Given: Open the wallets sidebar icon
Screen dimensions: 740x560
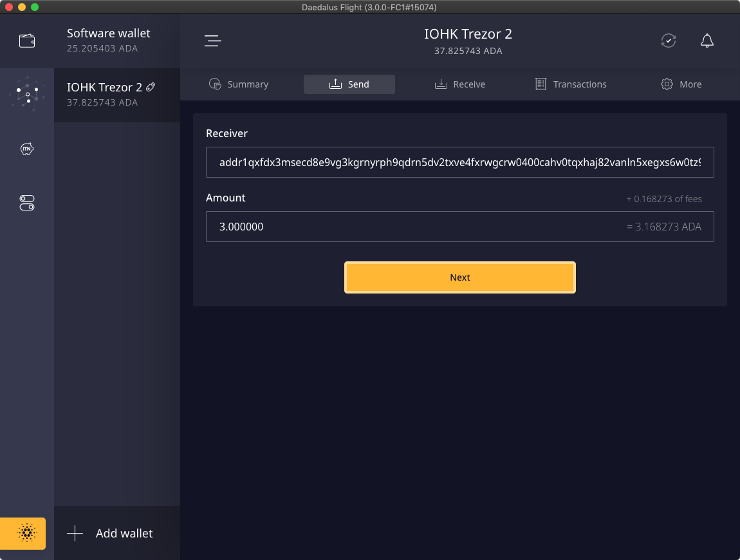Looking at the screenshot, I should [27, 41].
